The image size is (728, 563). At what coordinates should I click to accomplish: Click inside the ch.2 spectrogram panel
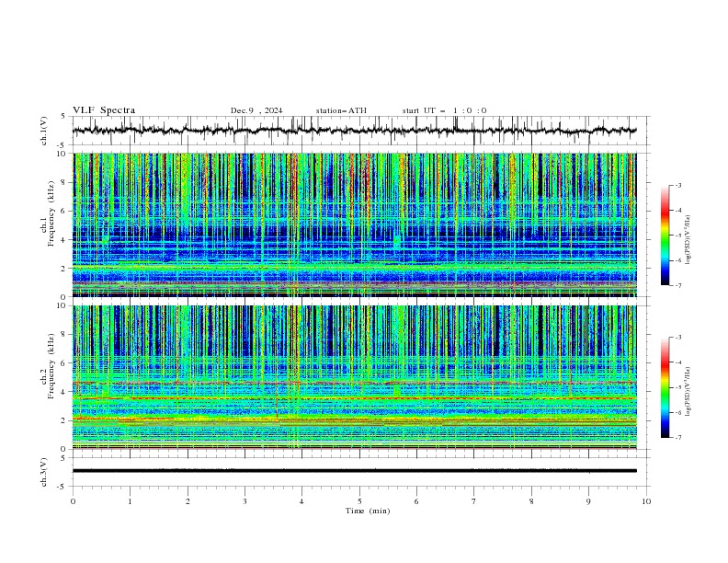coord(354,377)
